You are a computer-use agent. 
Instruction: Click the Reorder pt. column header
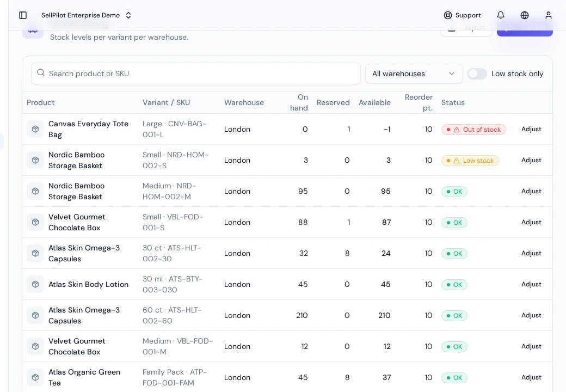click(419, 102)
